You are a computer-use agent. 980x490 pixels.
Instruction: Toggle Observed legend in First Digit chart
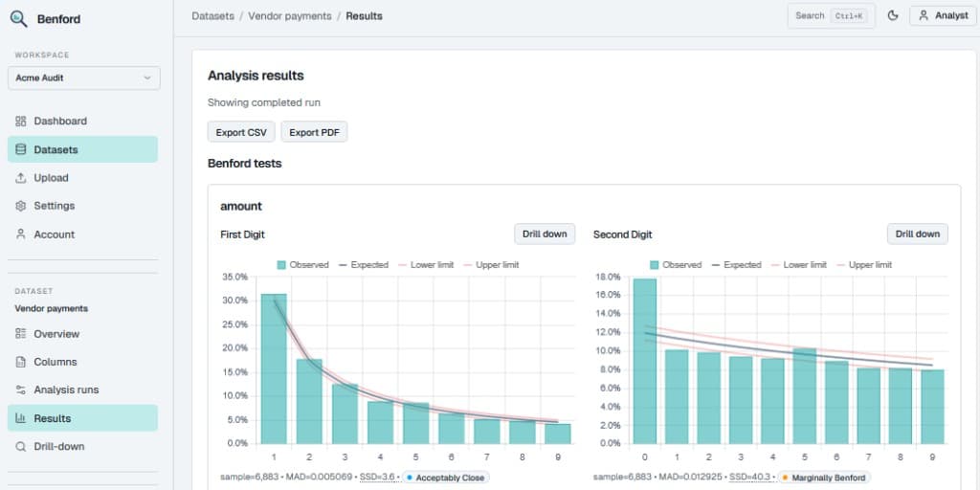(302, 265)
